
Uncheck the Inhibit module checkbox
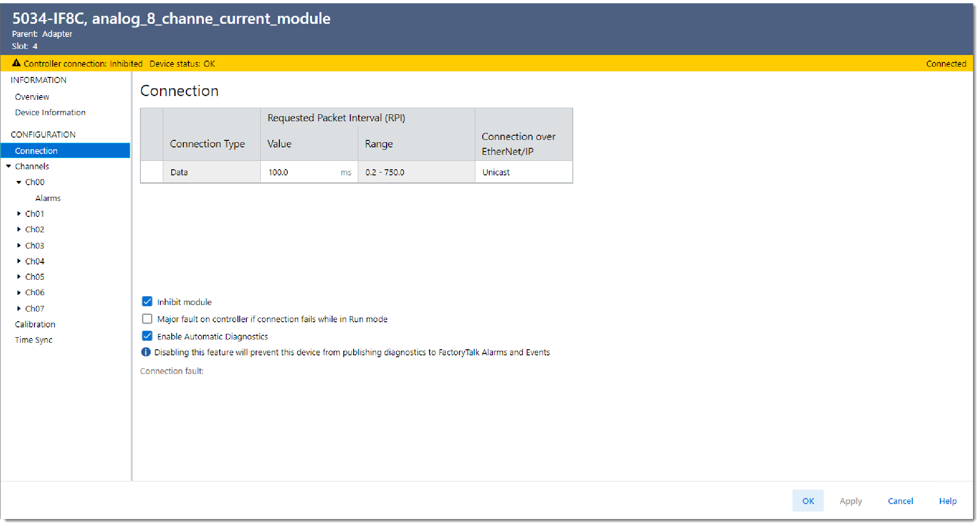[147, 302]
